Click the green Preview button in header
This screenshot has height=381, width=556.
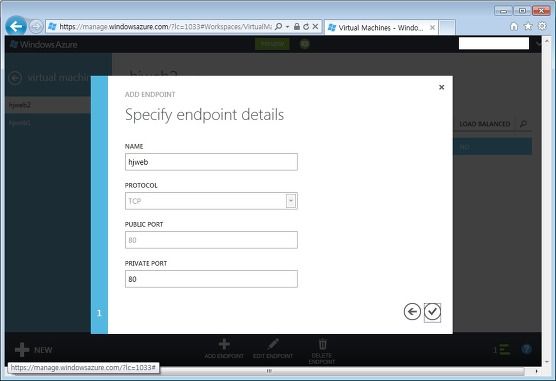272,44
